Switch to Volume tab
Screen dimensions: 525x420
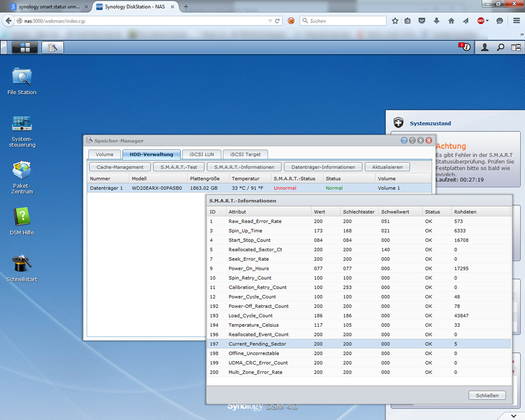pyautogui.click(x=105, y=154)
